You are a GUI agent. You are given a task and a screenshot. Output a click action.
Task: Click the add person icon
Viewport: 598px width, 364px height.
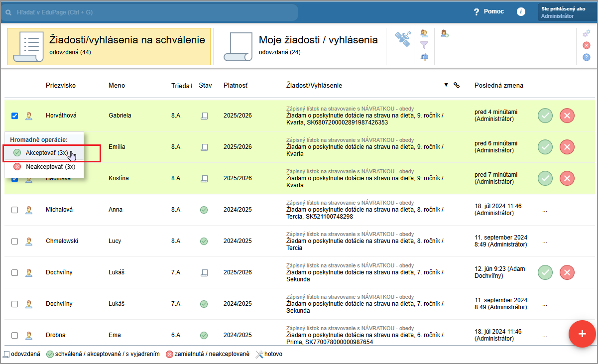tap(444, 34)
